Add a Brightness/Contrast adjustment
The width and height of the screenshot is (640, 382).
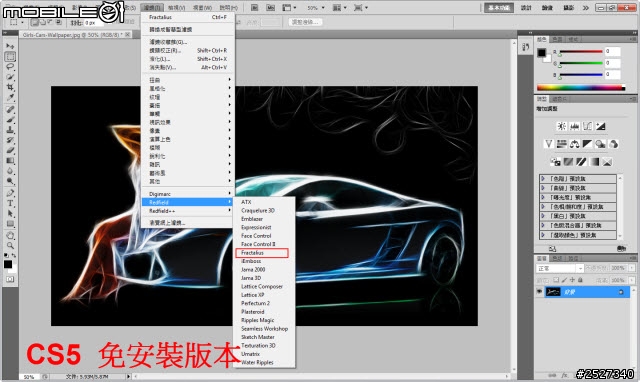point(562,126)
